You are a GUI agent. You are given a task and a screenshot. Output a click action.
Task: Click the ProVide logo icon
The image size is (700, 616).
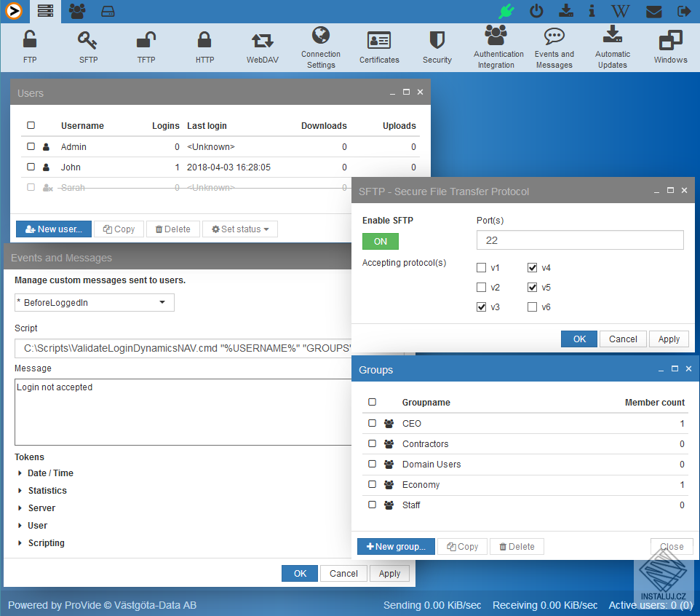tap(13, 11)
